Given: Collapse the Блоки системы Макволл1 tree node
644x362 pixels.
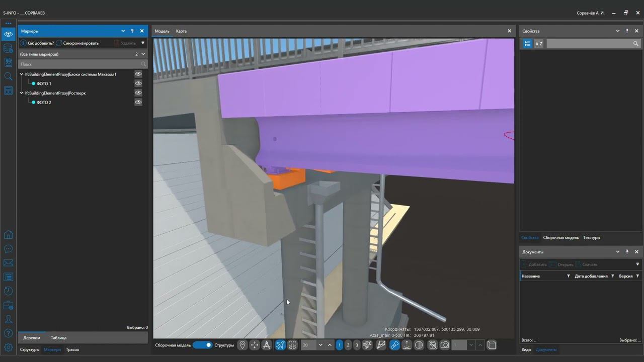Looking at the screenshot, I should tap(21, 74).
